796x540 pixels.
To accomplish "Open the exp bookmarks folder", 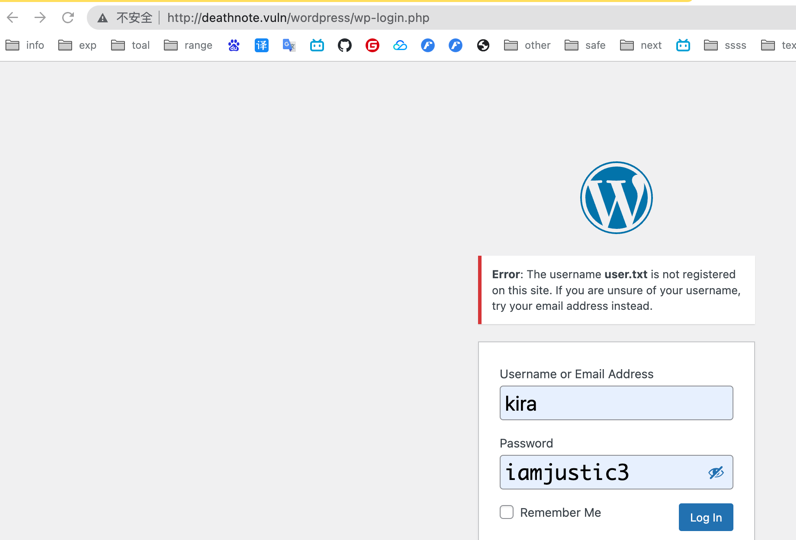I will point(77,45).
